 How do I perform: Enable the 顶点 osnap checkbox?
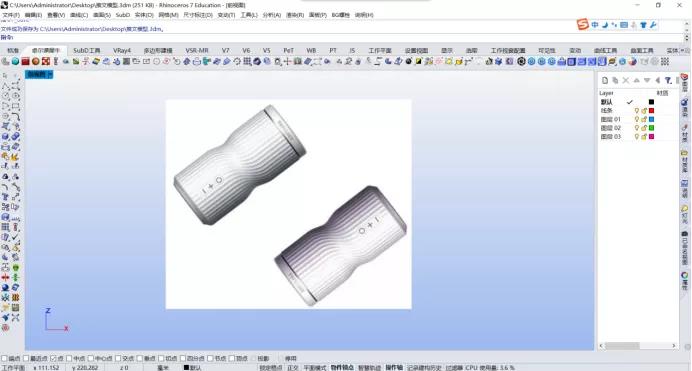(x=232, y=359)
